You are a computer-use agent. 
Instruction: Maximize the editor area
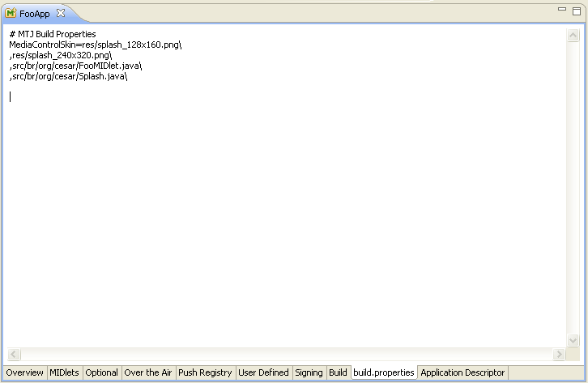point(578,10)
